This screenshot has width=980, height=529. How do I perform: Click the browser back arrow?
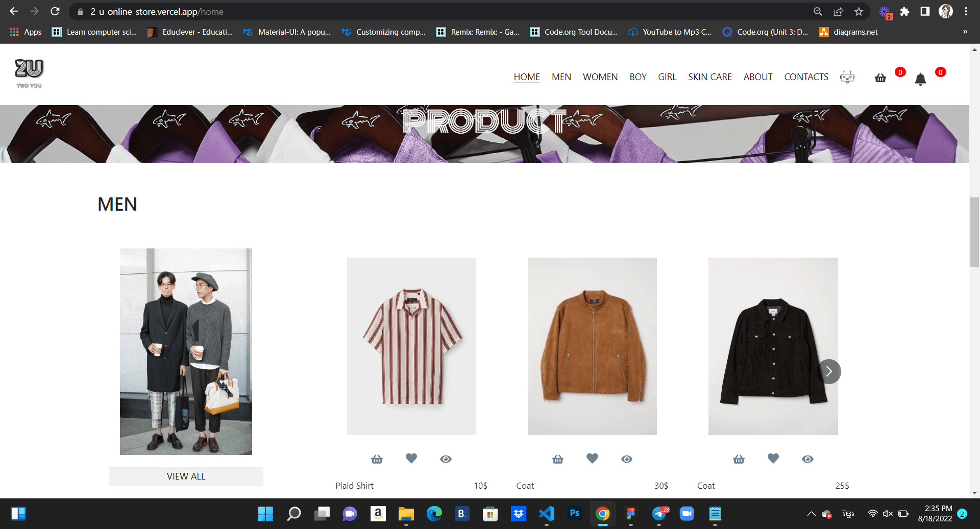[14, 11]
